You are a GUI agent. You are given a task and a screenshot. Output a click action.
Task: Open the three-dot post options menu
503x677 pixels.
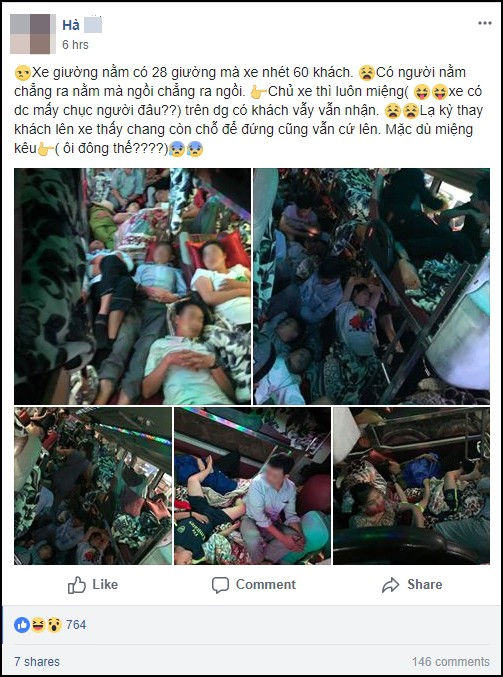click(484, 23)
